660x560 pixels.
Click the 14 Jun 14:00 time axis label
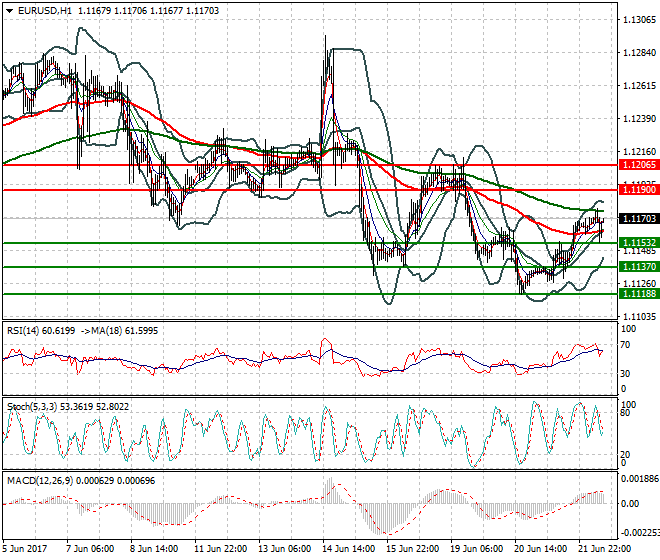tap(346, 550)
